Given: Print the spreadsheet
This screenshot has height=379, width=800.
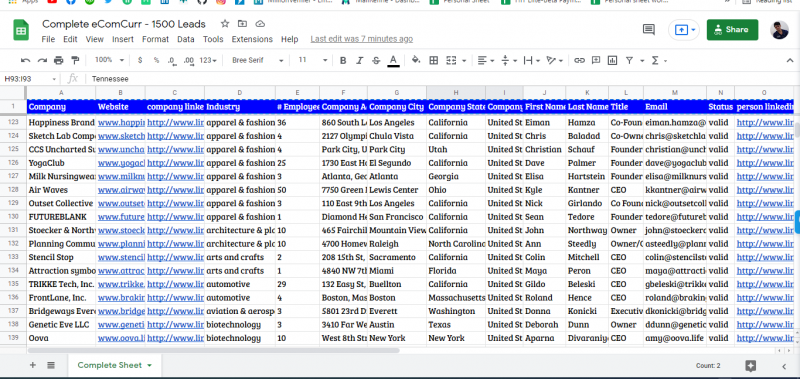Looking at the screenshot, I should click(x=59, y=60).
